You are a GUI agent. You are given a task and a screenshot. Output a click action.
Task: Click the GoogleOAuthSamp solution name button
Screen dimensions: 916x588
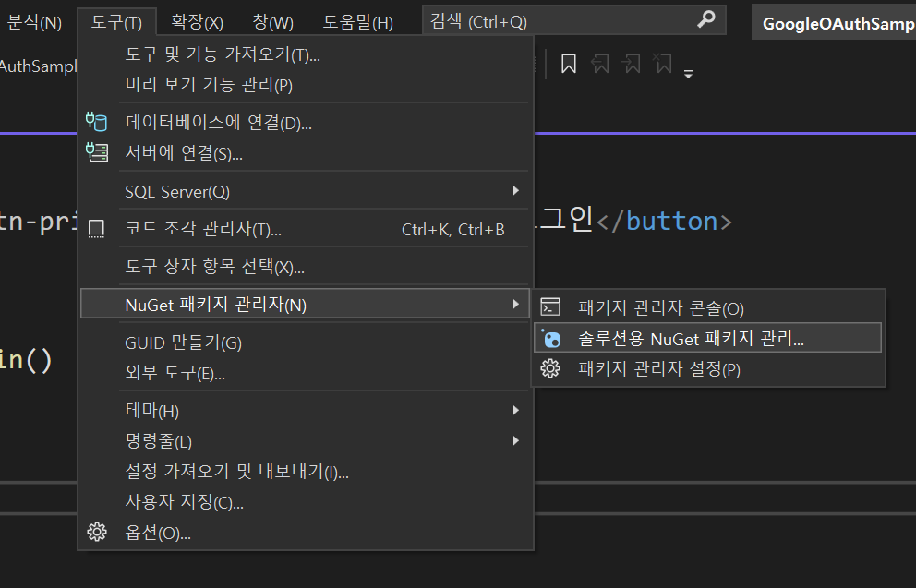[834, 23]
